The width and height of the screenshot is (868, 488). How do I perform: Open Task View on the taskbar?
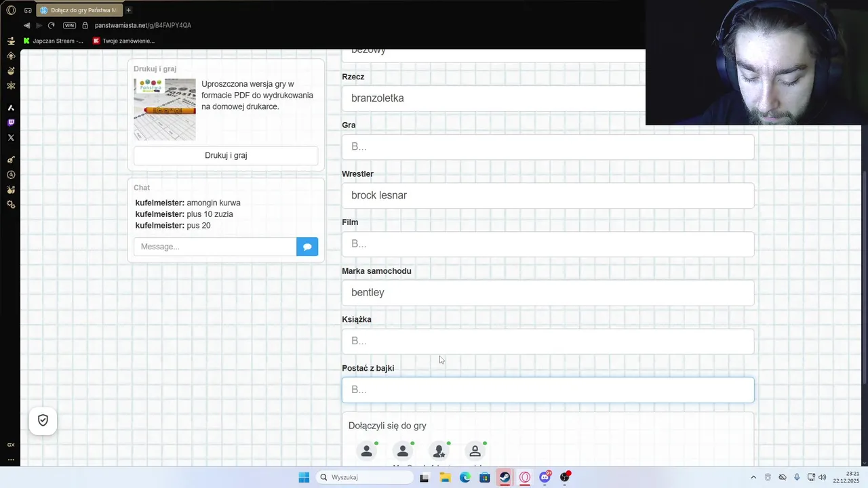[x=424, y=477]
